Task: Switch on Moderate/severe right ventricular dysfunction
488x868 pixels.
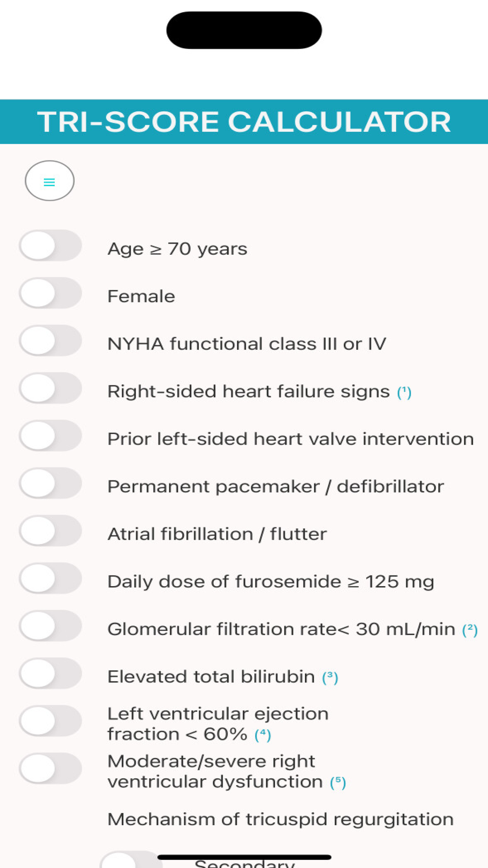Action: pyautogui.click(x=50, y=769)
